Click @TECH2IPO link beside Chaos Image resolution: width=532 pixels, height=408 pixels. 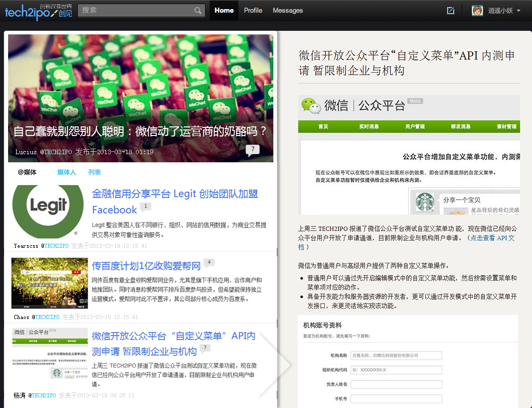point(46,317)
